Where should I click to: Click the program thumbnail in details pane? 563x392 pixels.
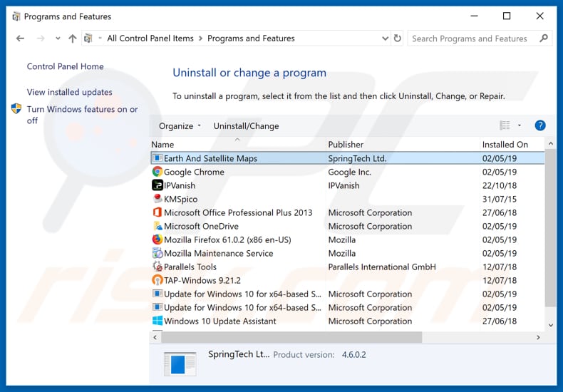tap(180, 363)
